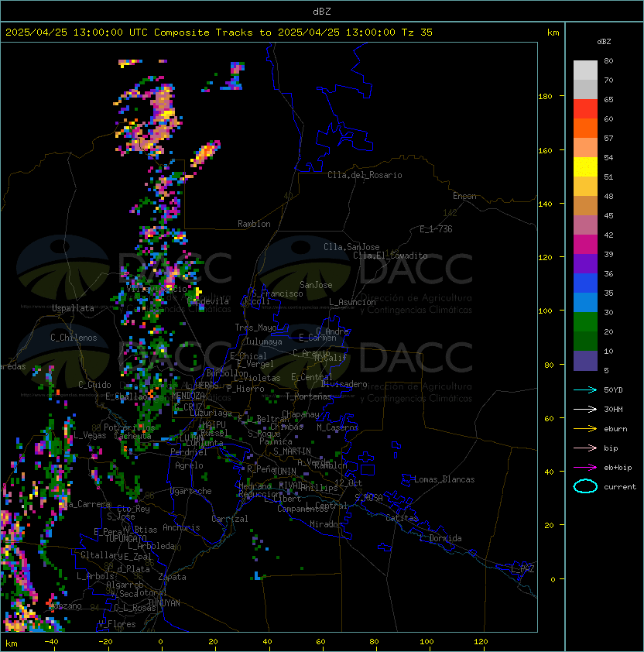Pick the royal blue 35-36 dBZ swatch
The height and width of the screenshot is (652, 644).
tap(585, 283)
